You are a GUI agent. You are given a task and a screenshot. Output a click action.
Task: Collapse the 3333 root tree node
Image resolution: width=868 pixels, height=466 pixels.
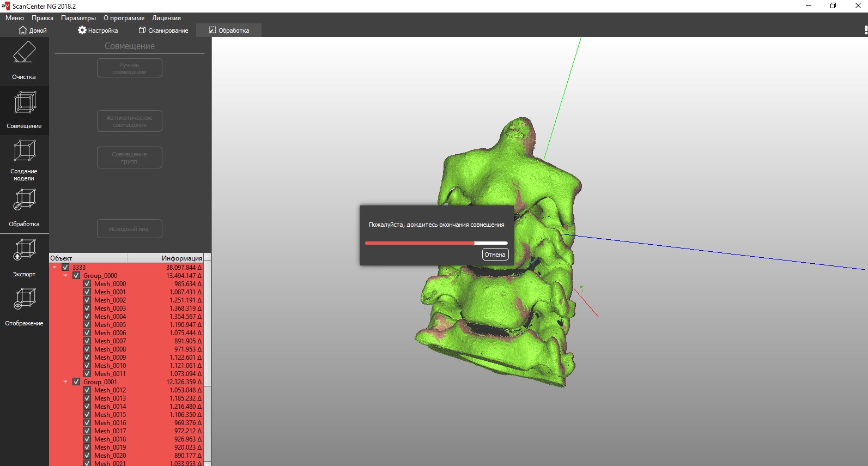coord(54,268)
